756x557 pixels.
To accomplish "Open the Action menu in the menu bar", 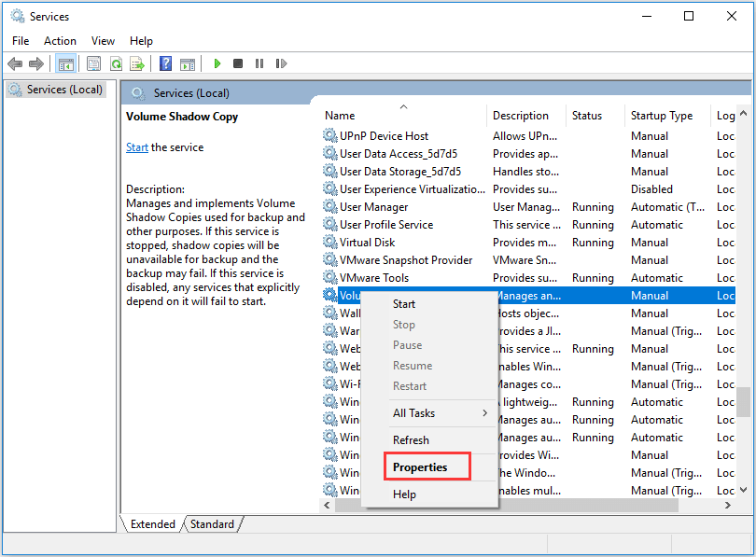I will [x=60, y=41].
